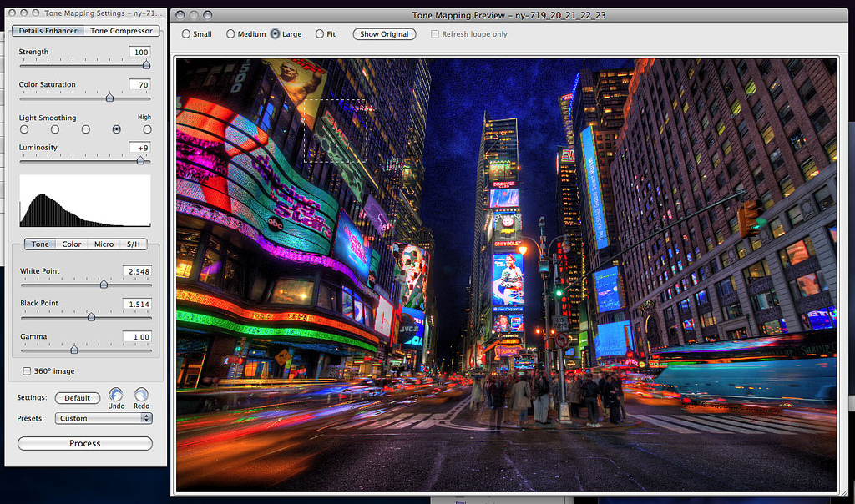Select the second Light Smoothing radio option
855x504 pixels.
pos(55,129)
